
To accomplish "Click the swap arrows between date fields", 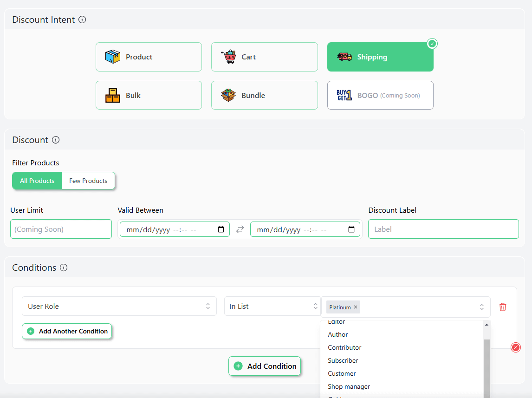I will pyautogui.click(x=240, y=229).
